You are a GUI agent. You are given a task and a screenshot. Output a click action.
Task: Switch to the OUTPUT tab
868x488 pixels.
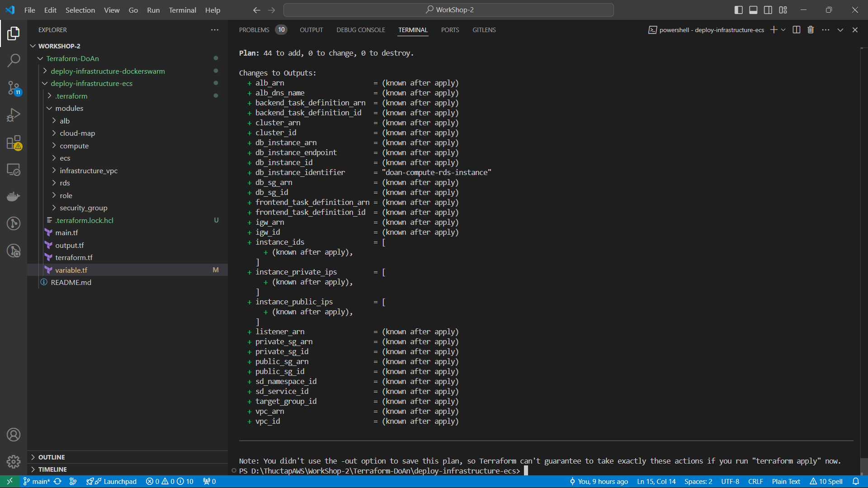(311, 30)
